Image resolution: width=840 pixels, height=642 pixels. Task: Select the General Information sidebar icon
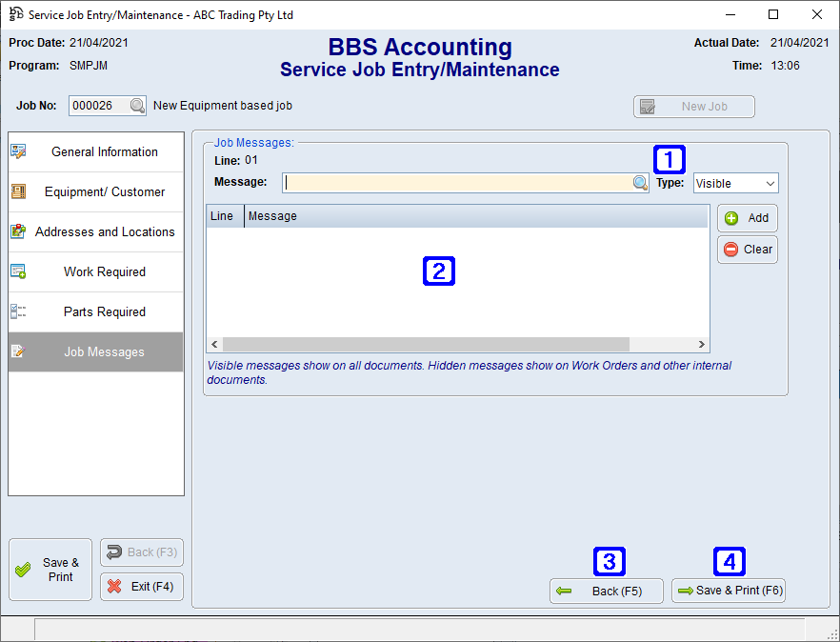tap(18, 150)
